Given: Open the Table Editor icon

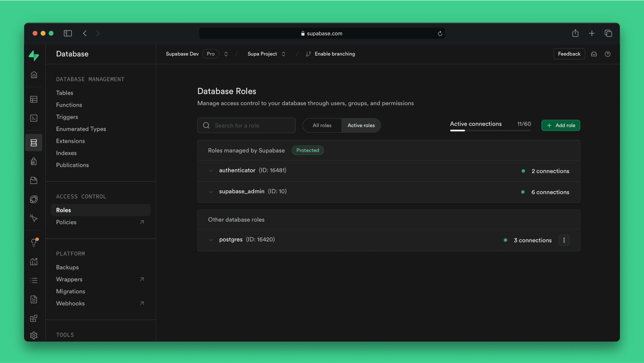Looking at the screenshot, I should pos(34,99).
